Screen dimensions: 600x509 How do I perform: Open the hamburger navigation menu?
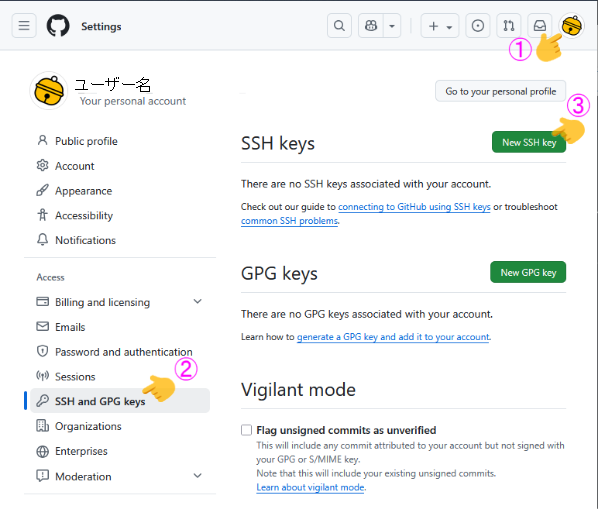pyautogui.click(x=24, y=26)
